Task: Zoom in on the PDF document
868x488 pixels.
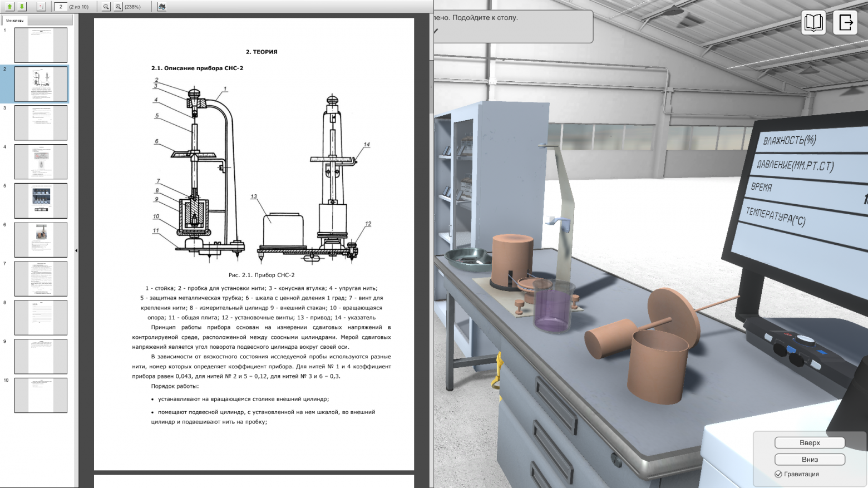Action: click(x=118, y=7)
